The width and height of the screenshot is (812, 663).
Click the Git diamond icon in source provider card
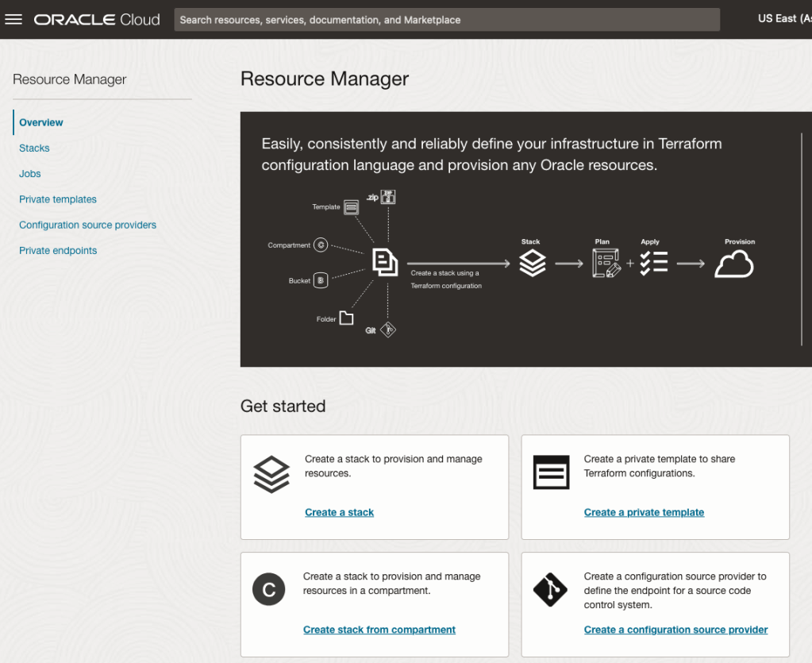pyautogui.click(x=550, y=590)
